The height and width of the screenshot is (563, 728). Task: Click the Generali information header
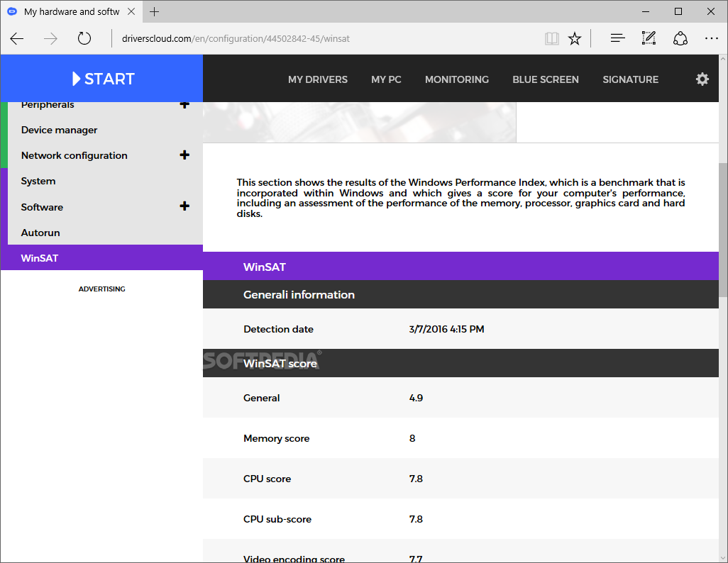coord(460,294)
